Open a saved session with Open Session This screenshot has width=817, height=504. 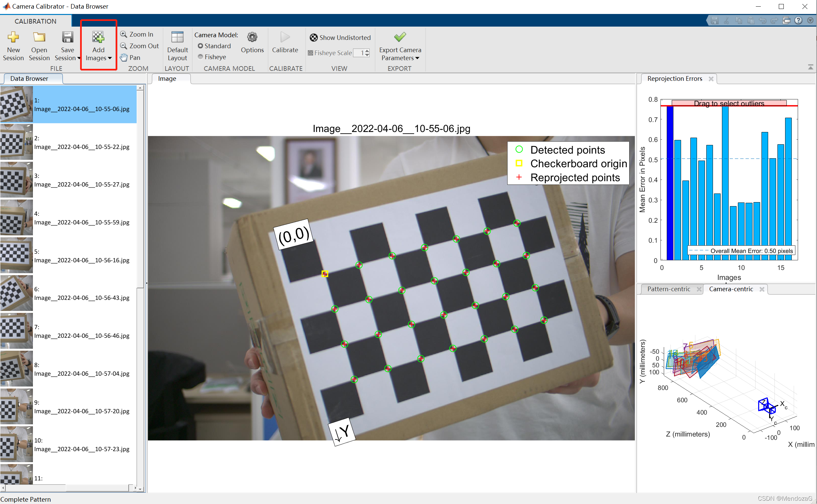click(x=39, y=46)
